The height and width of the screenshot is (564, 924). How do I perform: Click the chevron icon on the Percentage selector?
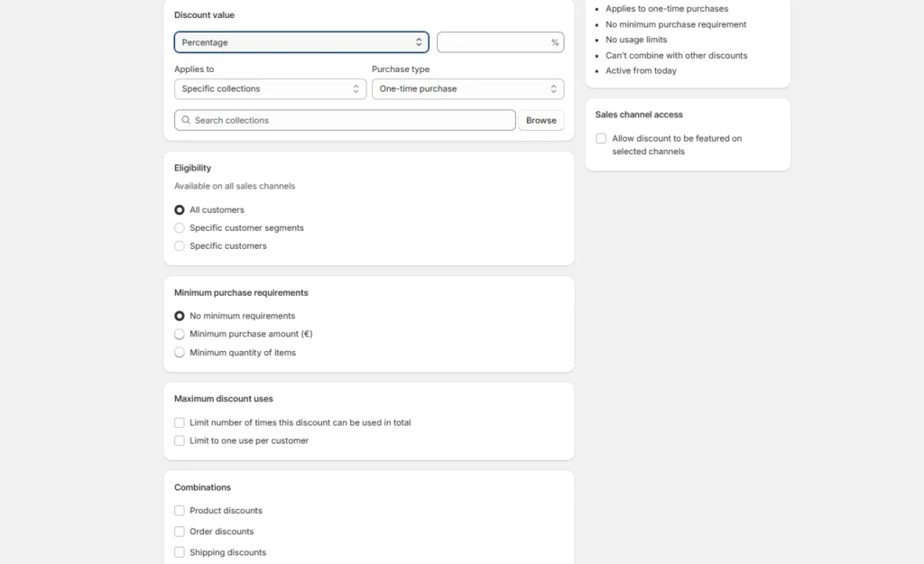click(419, 42)
